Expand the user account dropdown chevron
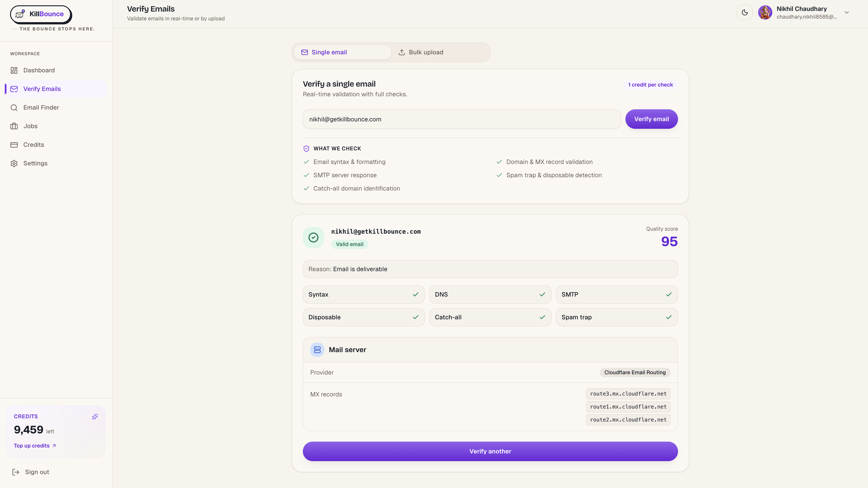868x488 pixels. pyautogui.click(x=846, y=12)
